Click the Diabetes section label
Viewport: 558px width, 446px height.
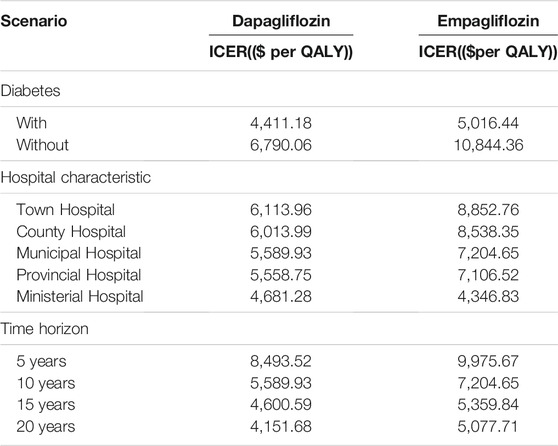point(30,91)
